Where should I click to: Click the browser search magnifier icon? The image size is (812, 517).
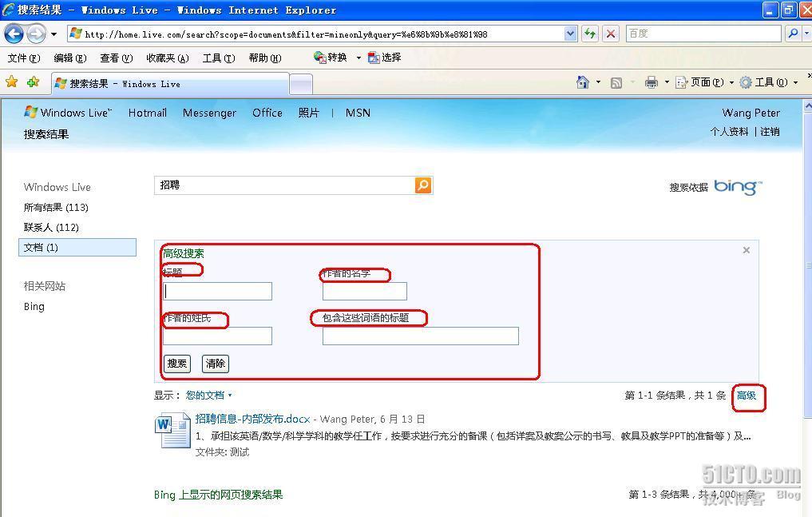point(793,34)
